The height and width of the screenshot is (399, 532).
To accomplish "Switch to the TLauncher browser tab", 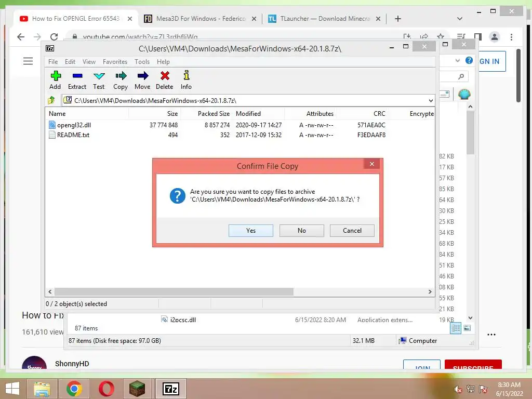I will tap(324, 19).
